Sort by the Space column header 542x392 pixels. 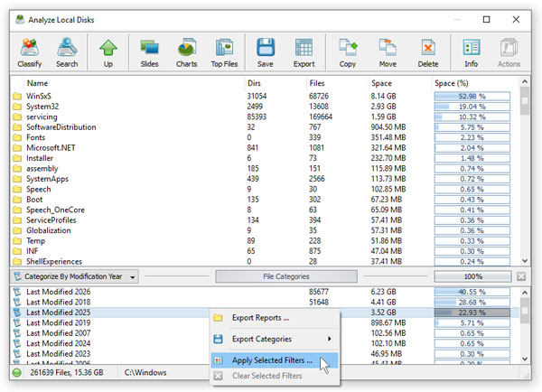[x=381, y=83]
